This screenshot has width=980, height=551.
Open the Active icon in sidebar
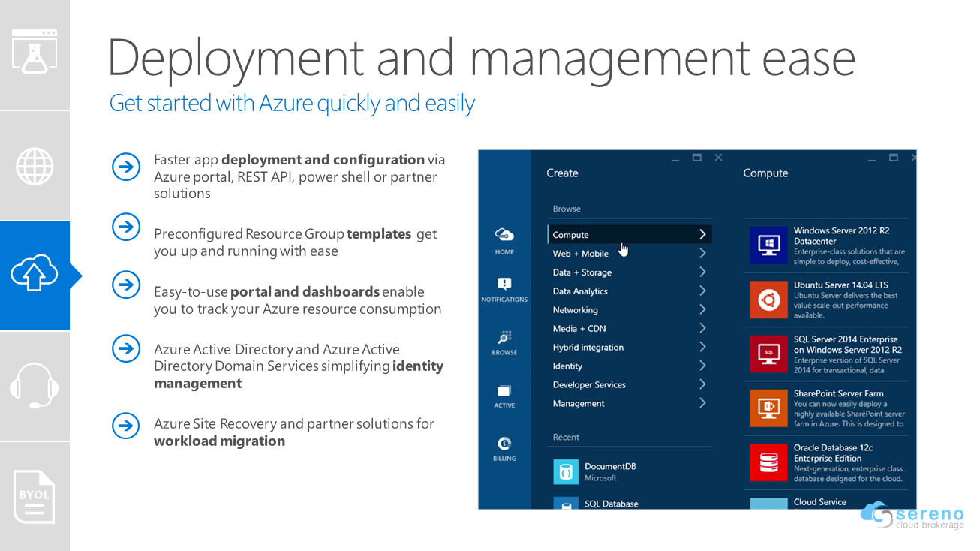click(x=504, y=392)
